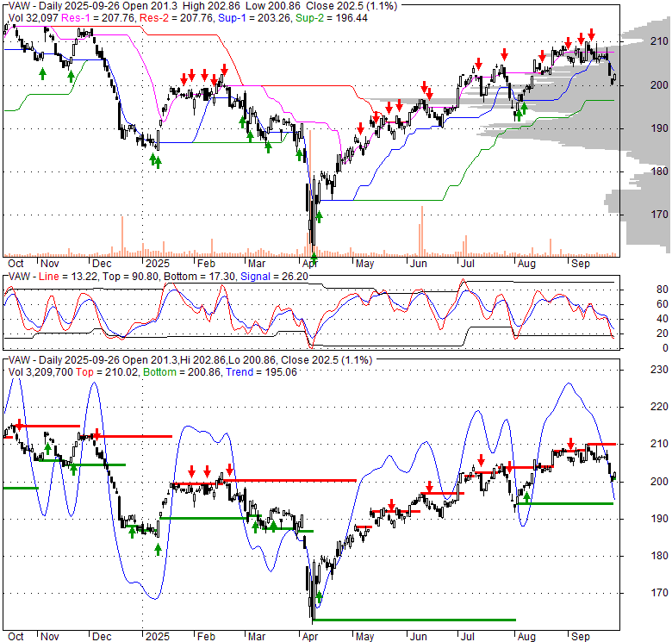
Task: Select the Sup-2 = 196.44 legend label
Action: point(332,18)
